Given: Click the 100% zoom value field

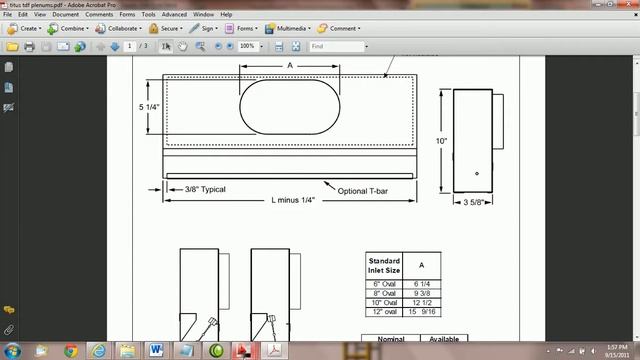Looking at the screenshot, I should point(248,46).
